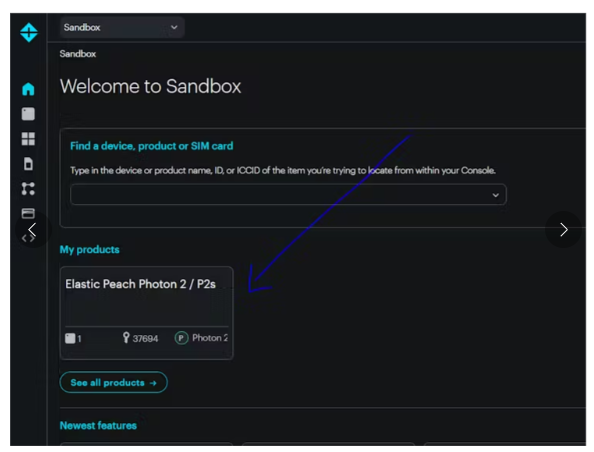
Task: Open the Home sidebar icon
Action: pyautogui.click(x=28, y=89)
